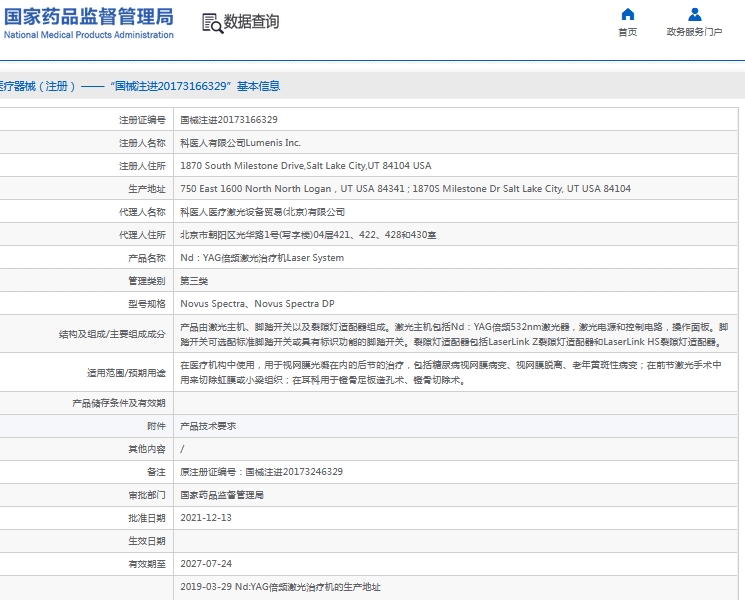Click the 国家药品监督管理局 logo title

tap(89, 17)
